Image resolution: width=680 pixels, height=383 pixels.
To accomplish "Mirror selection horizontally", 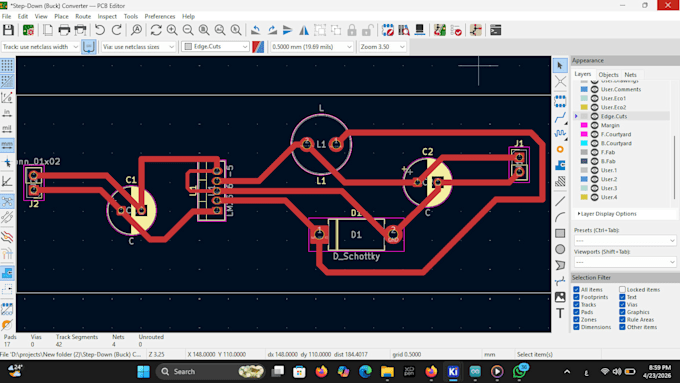I will pyautogui.click(x=304, y=30).
